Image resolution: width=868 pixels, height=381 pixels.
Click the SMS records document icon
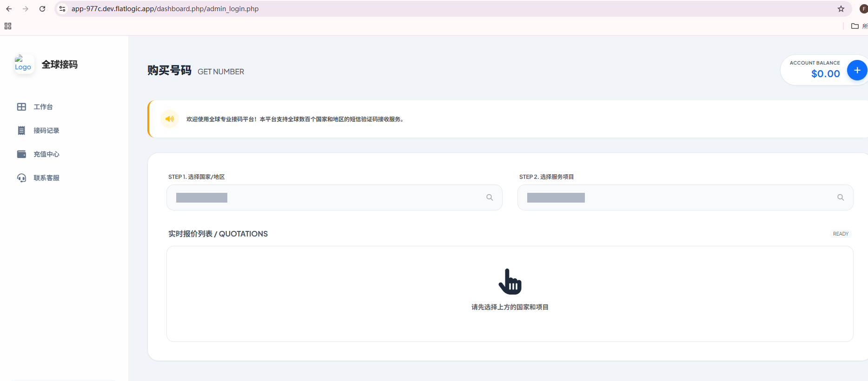[21, 131]
